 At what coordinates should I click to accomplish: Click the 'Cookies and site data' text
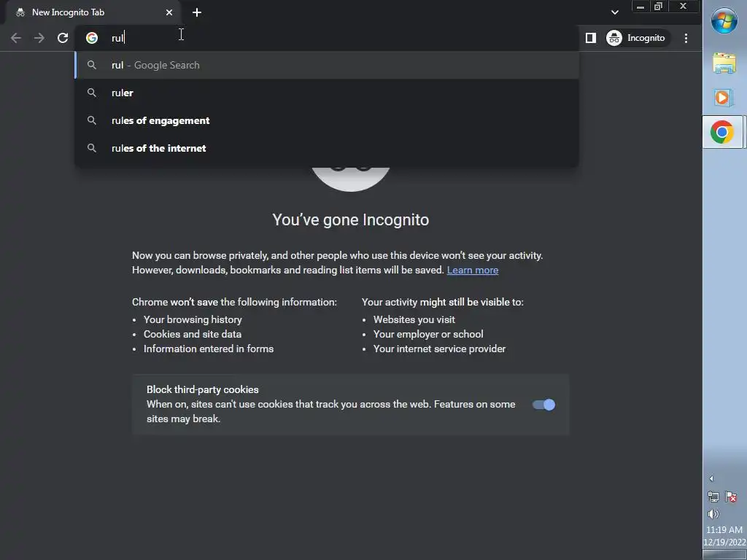[x=193, y=334]
